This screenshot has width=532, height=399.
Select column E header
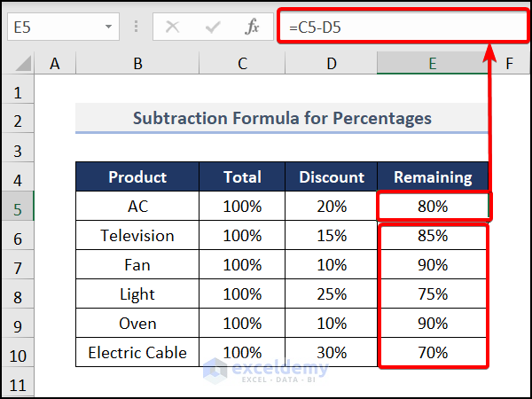click(432, 63)
